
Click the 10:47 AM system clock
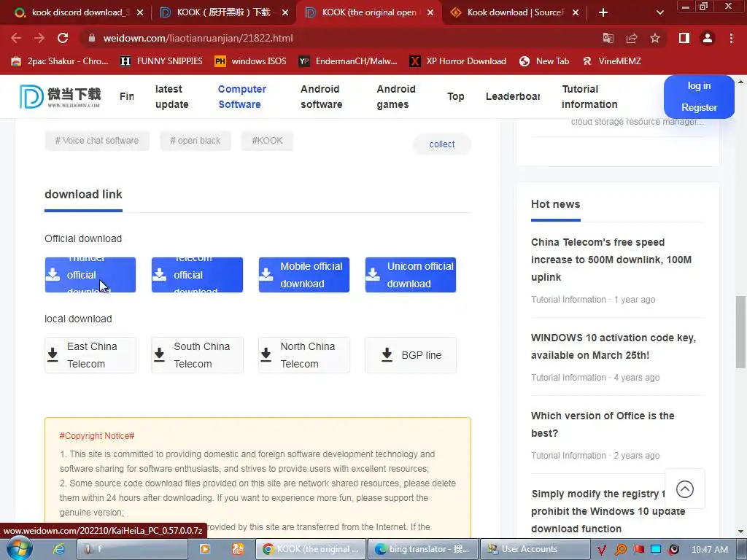click(709, 550)
